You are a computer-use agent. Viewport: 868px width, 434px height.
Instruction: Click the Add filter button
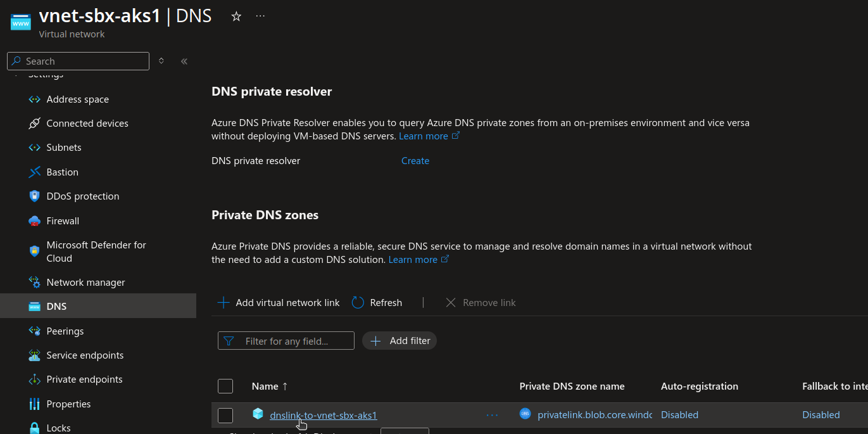(x=399, y=341)
